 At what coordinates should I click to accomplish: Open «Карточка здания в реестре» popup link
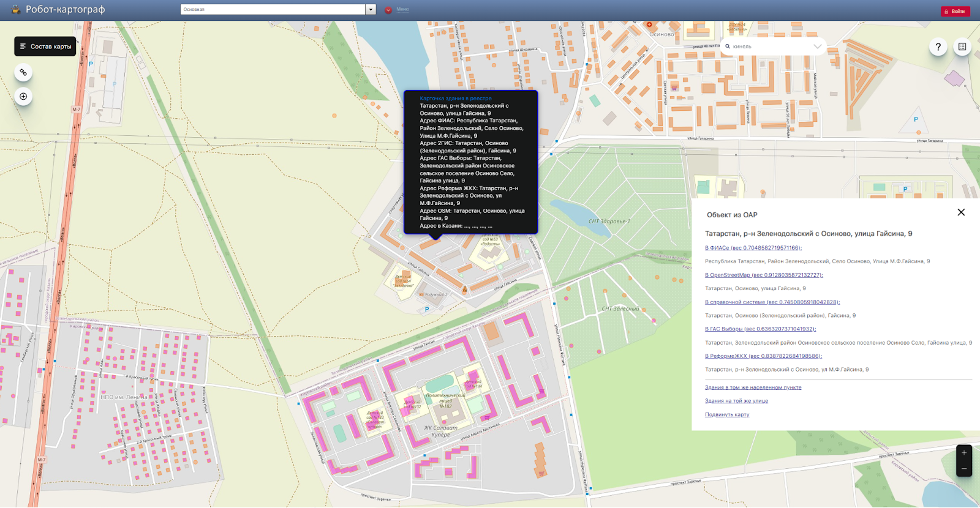pyautogui.click(x=455, y=98)
